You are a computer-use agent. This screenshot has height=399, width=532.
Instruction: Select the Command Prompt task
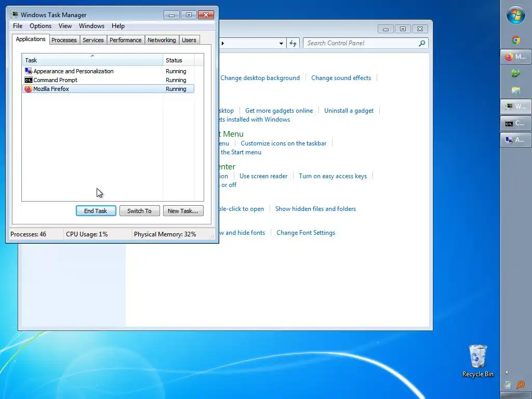coord(108,79)
